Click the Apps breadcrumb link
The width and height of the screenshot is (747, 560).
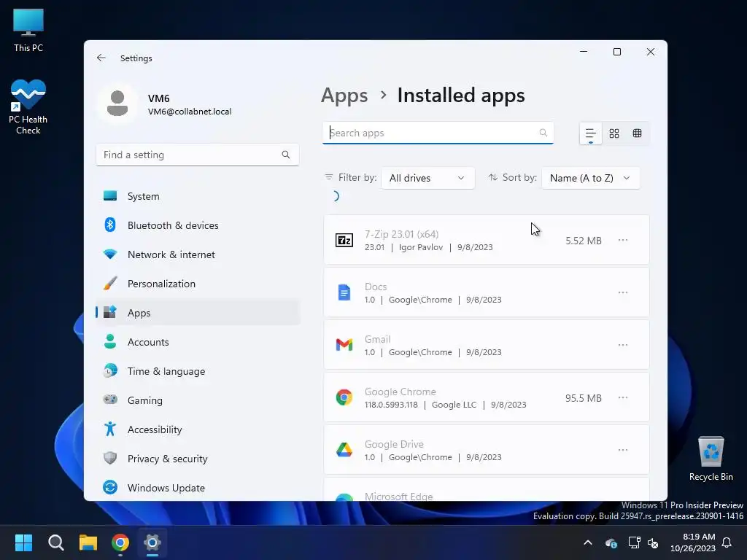[344, 96]
